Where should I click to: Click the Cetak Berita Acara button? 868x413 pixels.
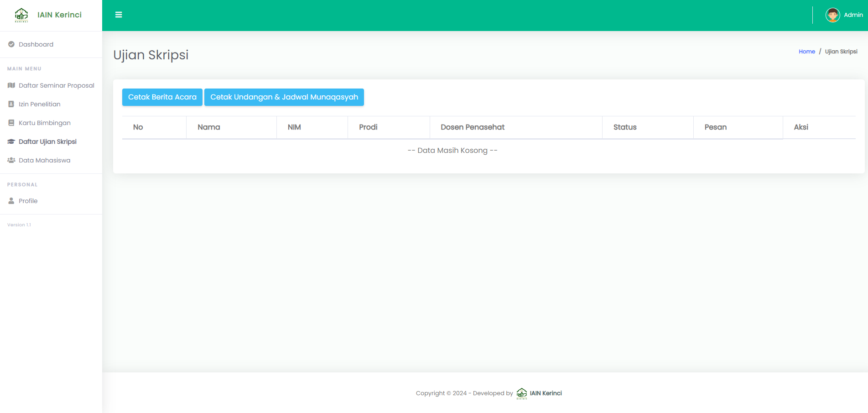(162, 97)
